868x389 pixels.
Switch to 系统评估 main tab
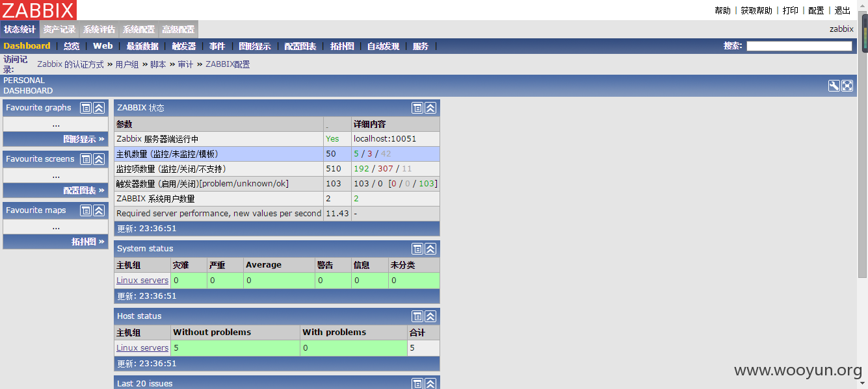point(99,29)
